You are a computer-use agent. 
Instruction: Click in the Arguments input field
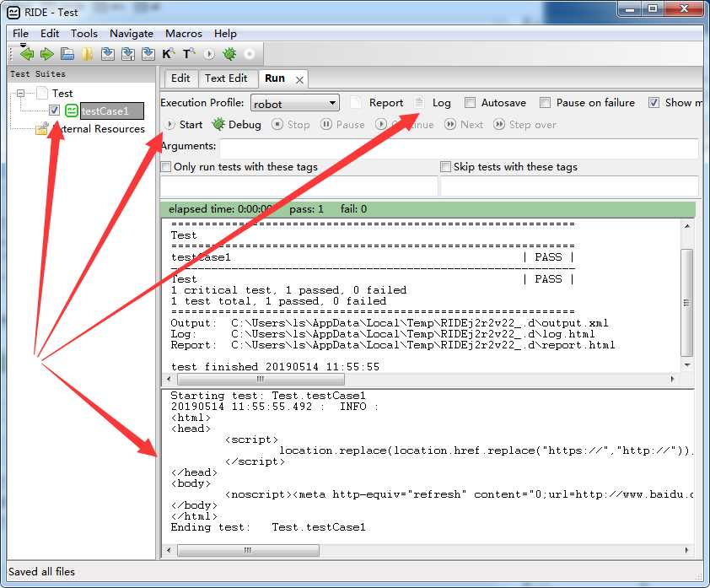coord(460,148)
